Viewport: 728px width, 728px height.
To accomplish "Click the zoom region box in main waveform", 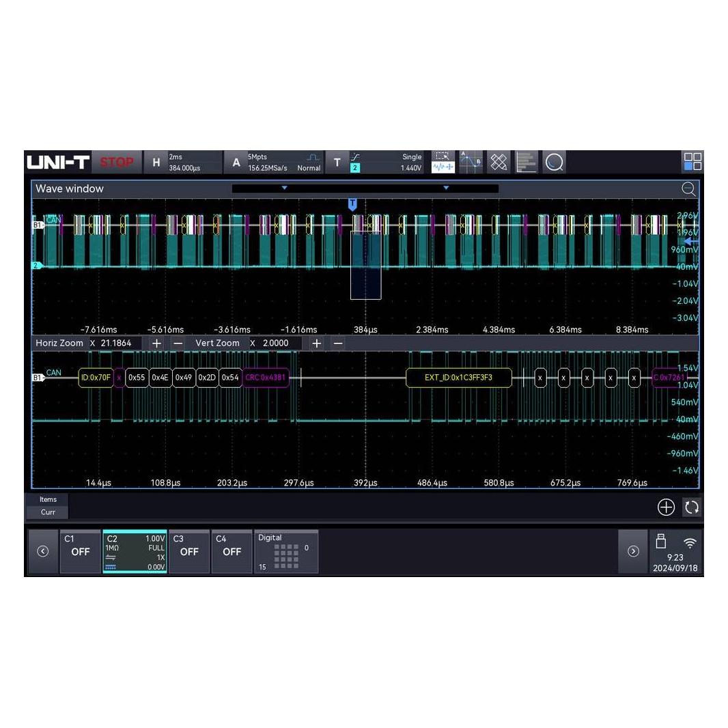I will [366, 266].
